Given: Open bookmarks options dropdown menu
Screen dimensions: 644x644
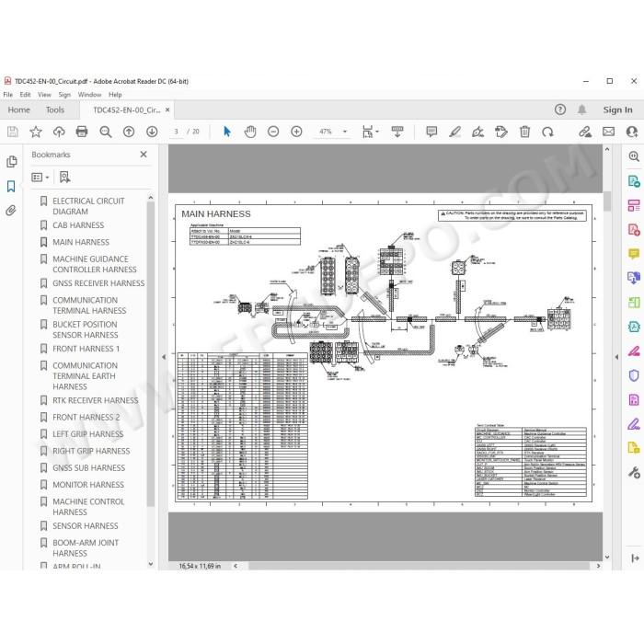Looking at the screenshot, I should click(x=40, y=177).
